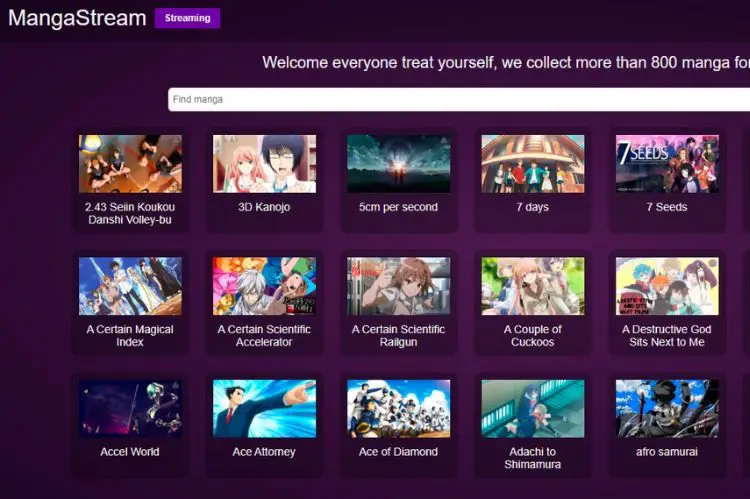Open the 3D Kanojo cover image
Image resolution: width=750 pixels, height=499 pixels.
click(265, 164)
